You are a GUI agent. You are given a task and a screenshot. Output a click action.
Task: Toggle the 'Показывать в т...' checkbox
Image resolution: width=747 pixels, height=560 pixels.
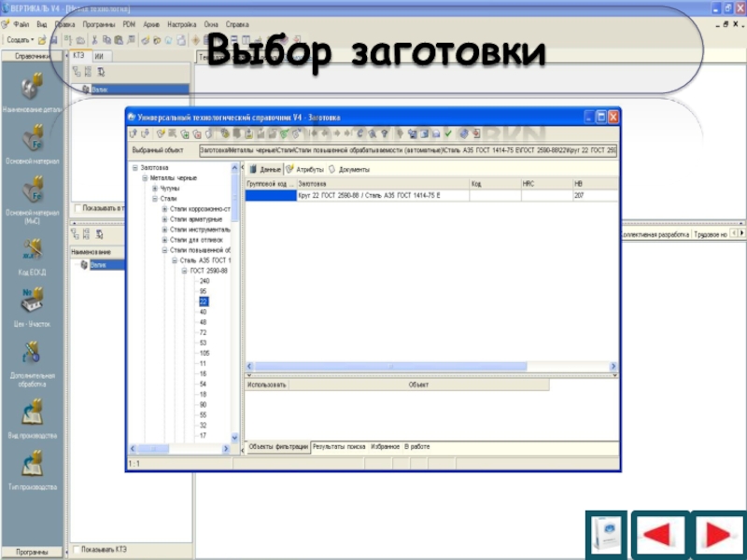[77, 208]
